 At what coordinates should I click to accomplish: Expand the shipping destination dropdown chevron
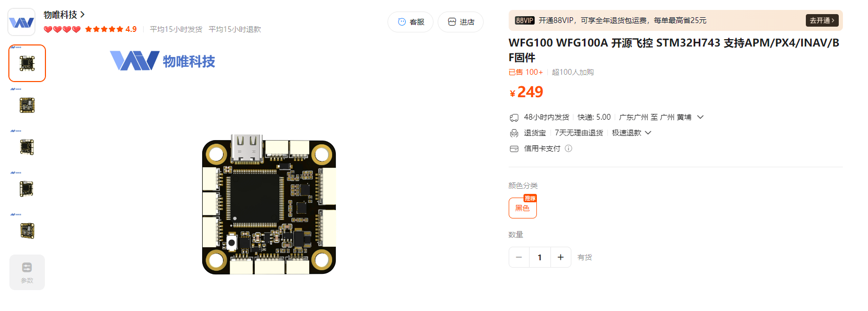(700, 117)
